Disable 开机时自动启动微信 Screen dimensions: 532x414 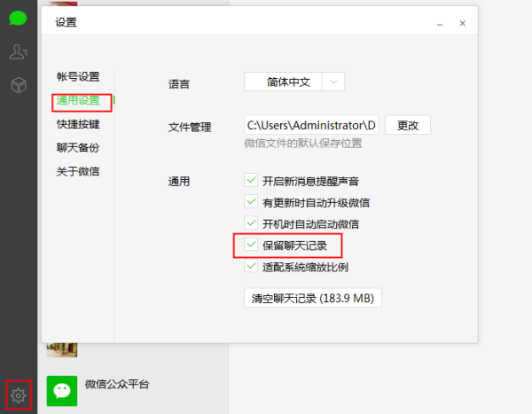pos(251,223)
